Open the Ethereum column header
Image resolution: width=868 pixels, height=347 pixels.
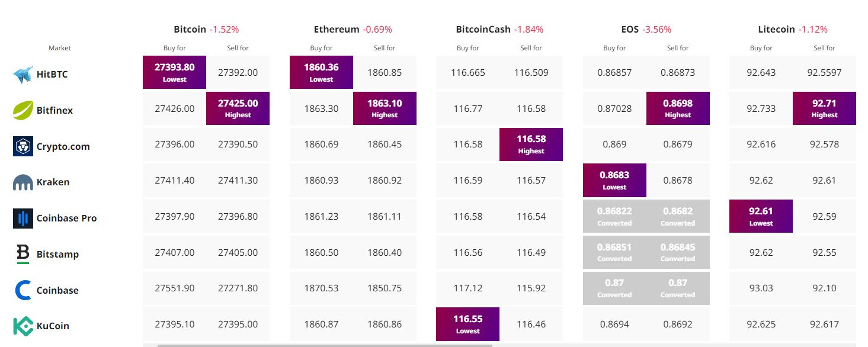click(x=336, y=29)
